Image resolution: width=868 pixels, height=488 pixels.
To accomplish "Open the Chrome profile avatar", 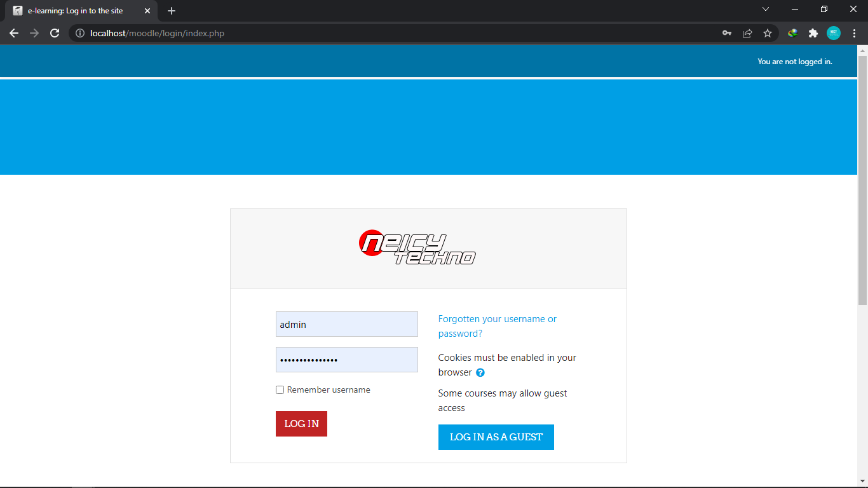I will [834, 33].
